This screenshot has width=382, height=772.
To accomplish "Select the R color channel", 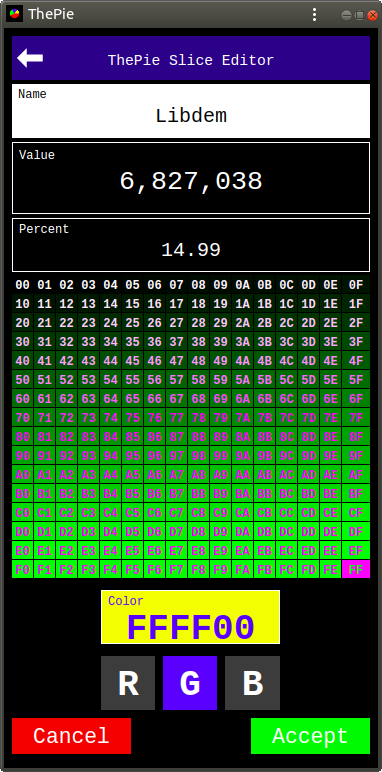I will coord(128,683).
